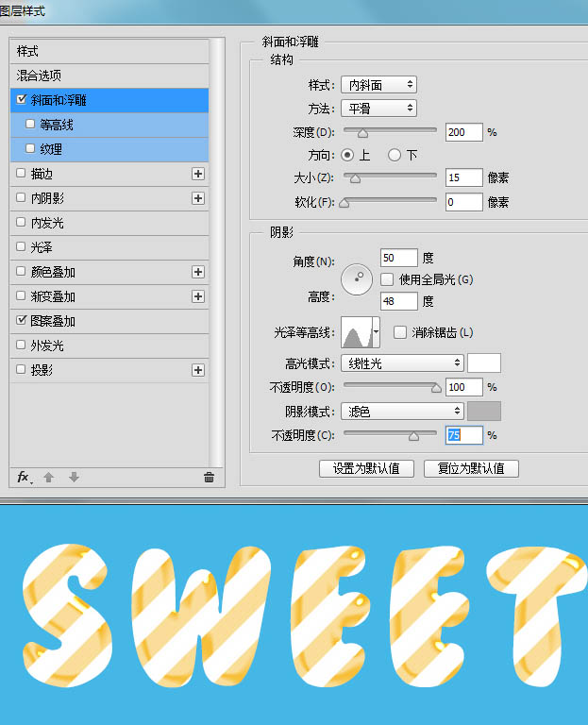
Task: Select the 上 direction radio button
Action: 347,155
